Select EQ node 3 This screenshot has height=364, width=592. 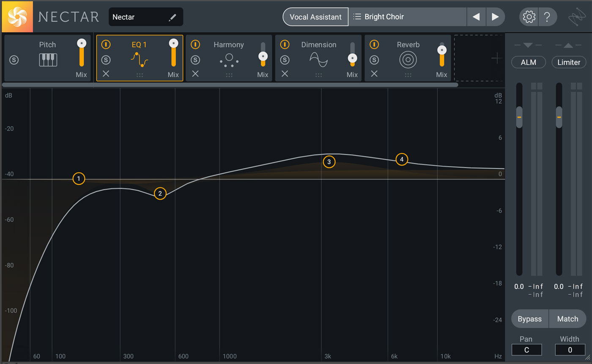[x=329, y=161]
